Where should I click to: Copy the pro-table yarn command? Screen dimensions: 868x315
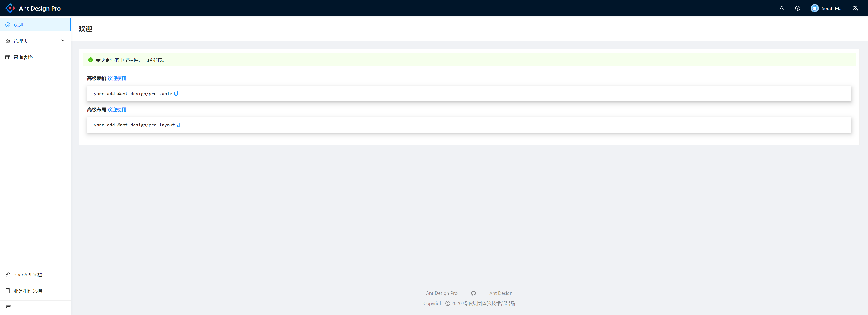pos(176,93)
